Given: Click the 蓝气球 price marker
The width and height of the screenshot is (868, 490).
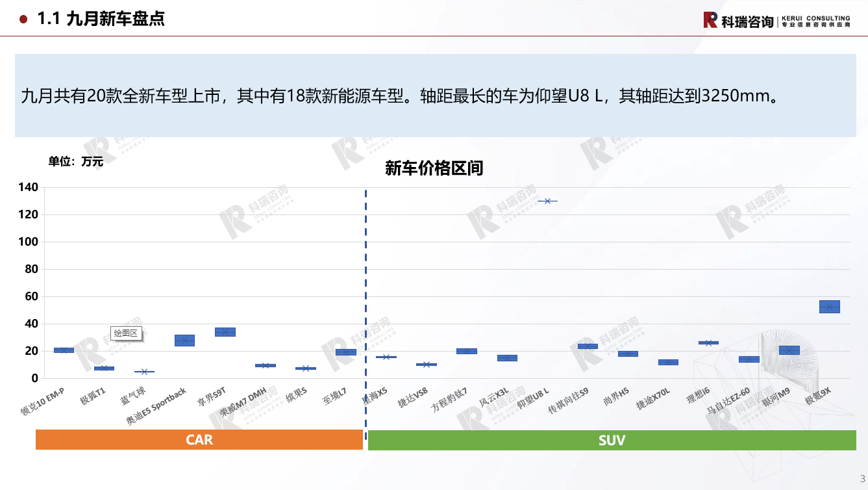Looking at the screenshot, I should coord(144,372).
